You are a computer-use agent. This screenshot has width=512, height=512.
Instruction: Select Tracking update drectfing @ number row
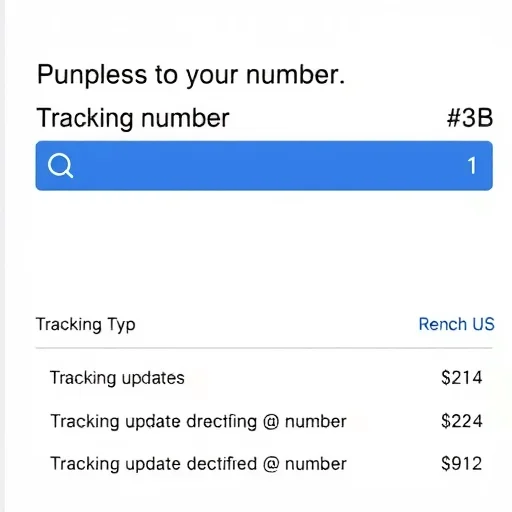click(x=264, y=421)
